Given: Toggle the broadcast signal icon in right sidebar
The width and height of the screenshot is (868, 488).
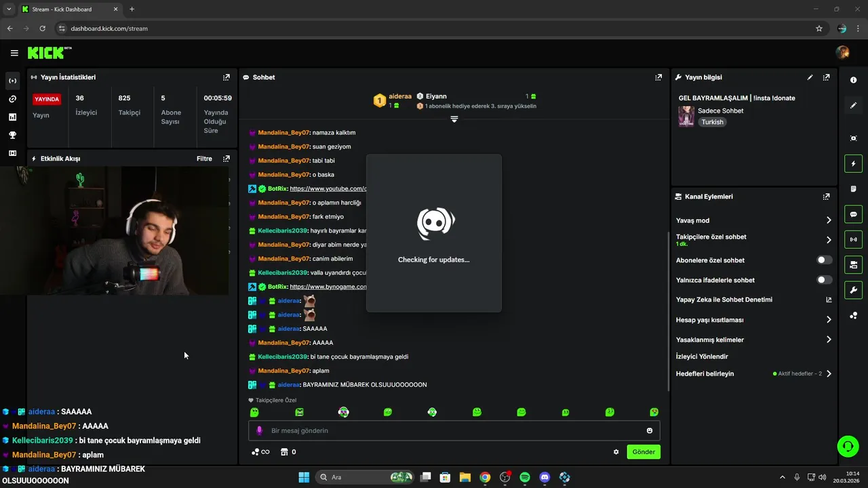Looking at the screenshot, I should 853,239.
